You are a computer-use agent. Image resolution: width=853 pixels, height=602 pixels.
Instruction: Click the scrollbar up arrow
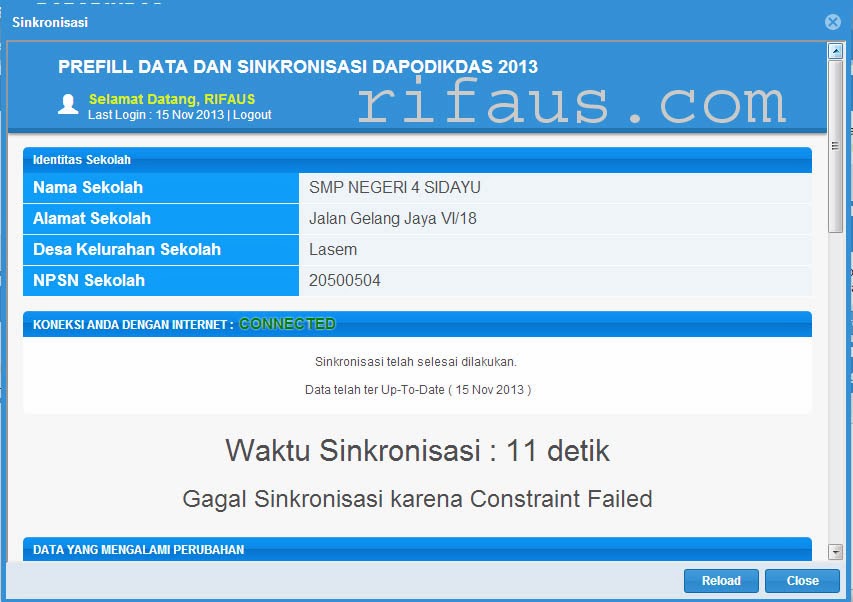[836, 51]
